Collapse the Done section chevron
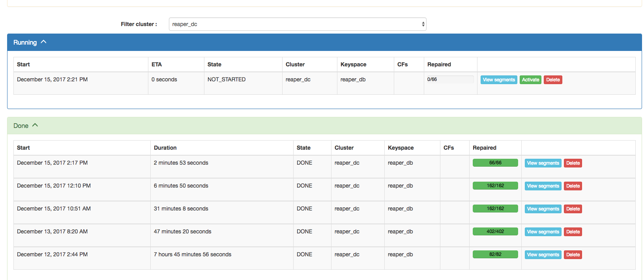 click(x=35, y=125)
